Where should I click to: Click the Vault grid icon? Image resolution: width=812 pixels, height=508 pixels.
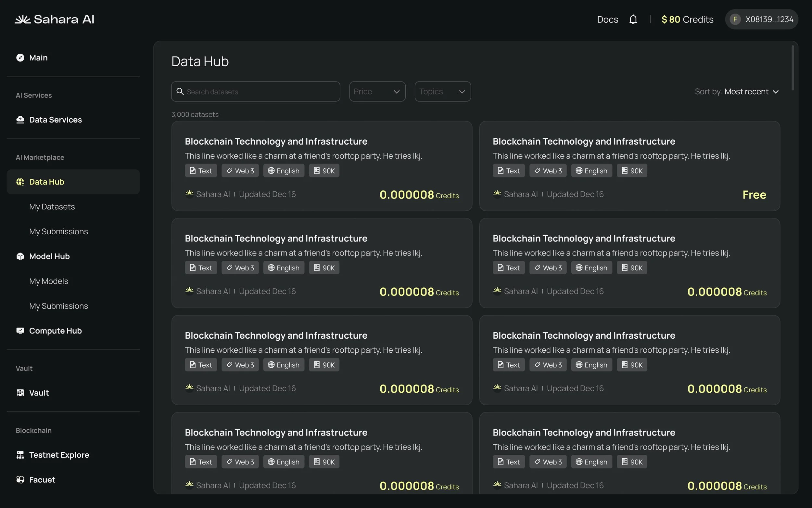(x=20, y=393)
